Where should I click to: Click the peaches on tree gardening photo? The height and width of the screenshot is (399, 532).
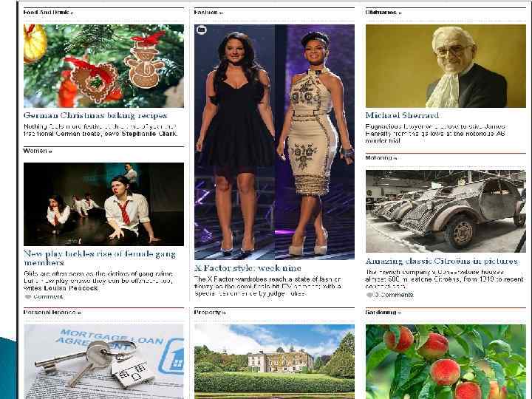click(446, 361)
